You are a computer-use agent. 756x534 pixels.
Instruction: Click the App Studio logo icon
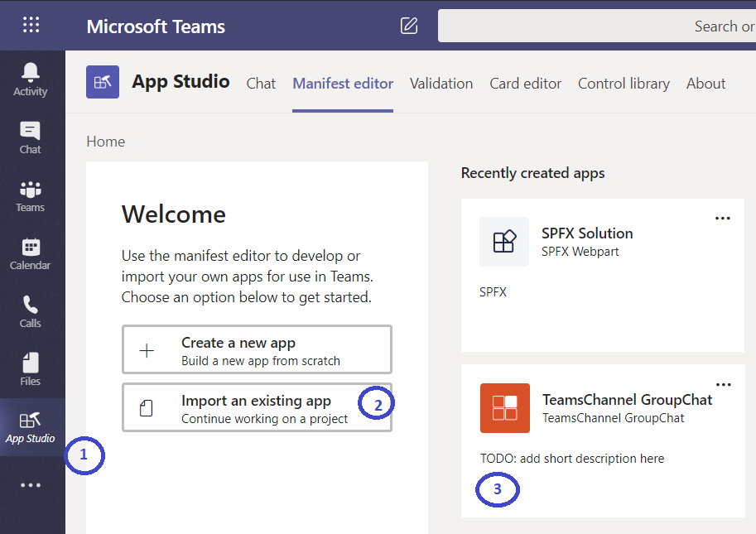[x=103, y=82]
